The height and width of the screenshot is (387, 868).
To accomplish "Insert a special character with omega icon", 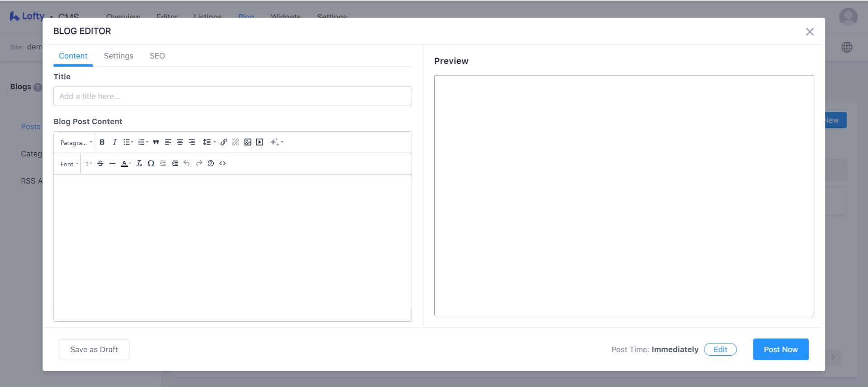I will (x=151, y=164).
